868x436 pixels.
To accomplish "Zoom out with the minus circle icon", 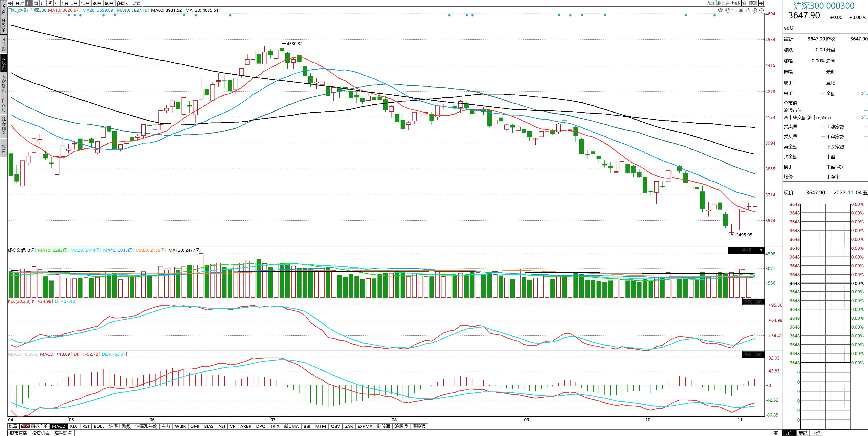I will click(x=761, y=10).
